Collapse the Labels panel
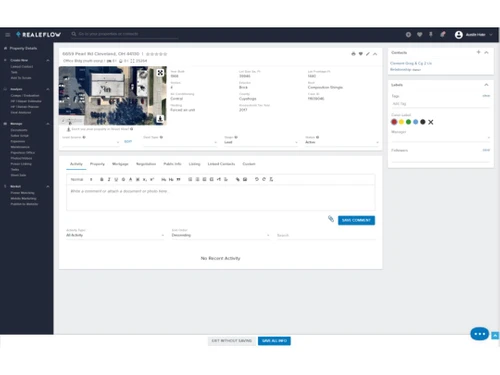This screenshot has height=375, width=500. point(486,85)
